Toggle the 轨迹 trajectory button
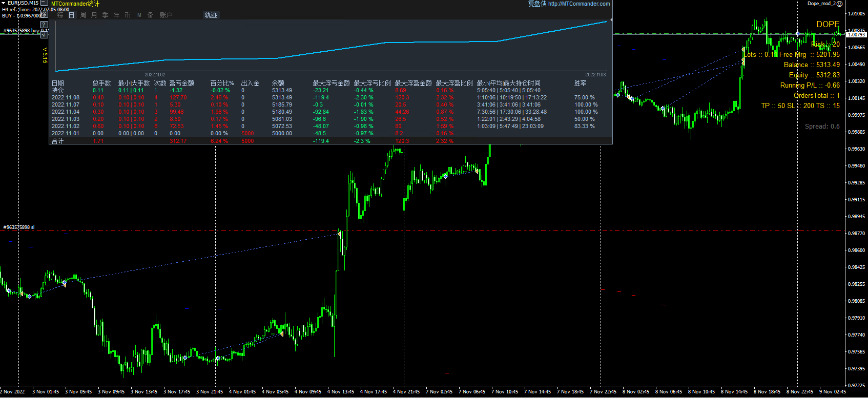The width and height of the screenshot is (868, 398). tap(211, 15)
